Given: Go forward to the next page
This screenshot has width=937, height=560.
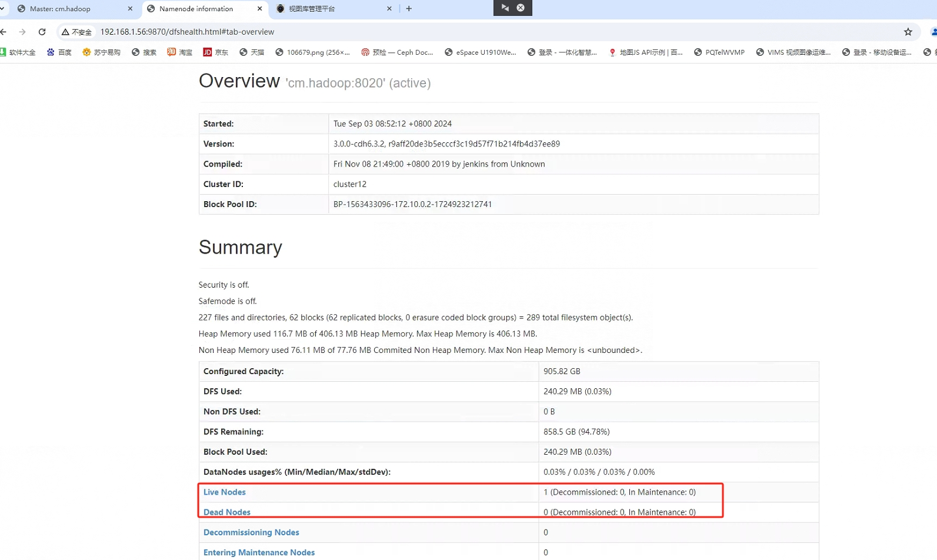Looking at the screenshot, I should (x=22, y=32).
